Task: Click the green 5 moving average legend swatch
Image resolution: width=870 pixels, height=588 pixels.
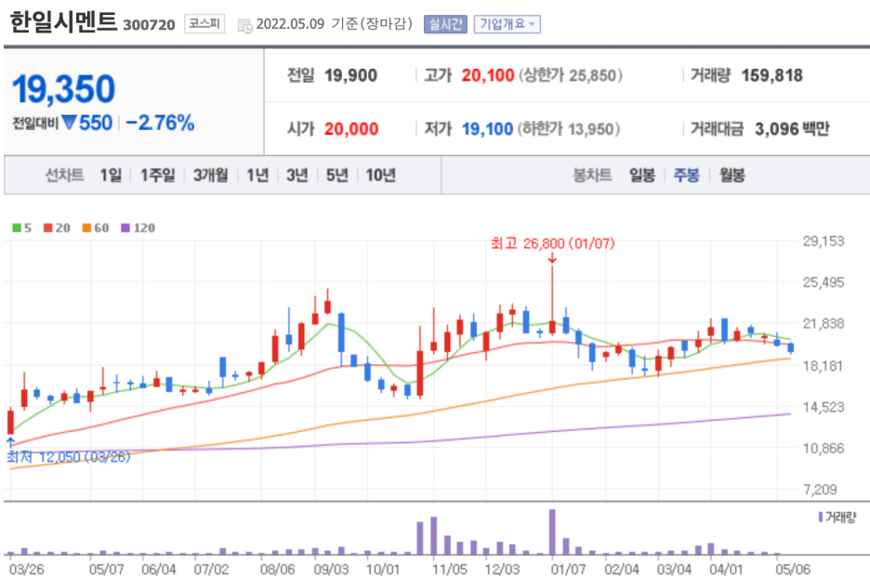Action: tap(17, 228)
